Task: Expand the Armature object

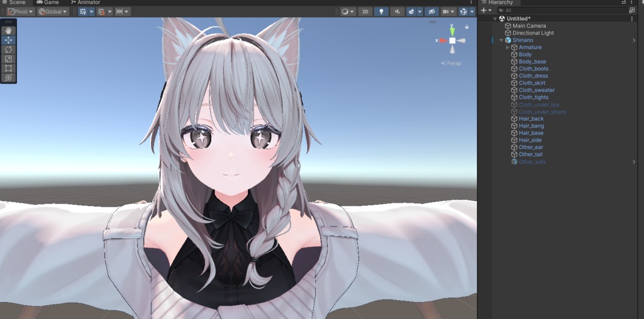Action: 508,48
